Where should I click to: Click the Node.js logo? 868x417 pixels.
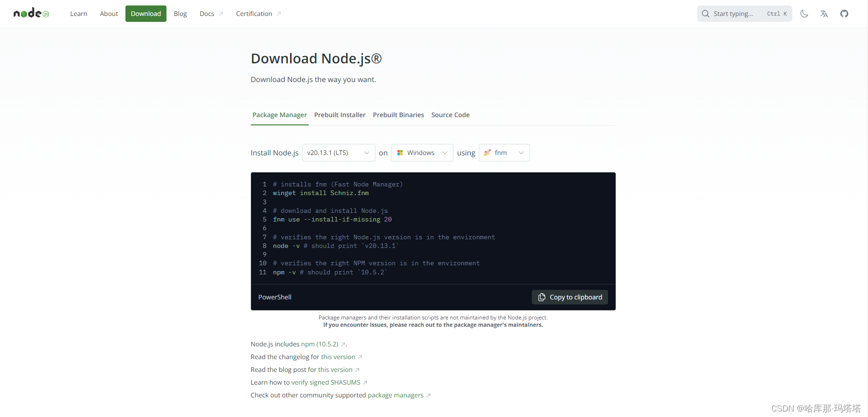pyautogui.click(x=30, y=13)
